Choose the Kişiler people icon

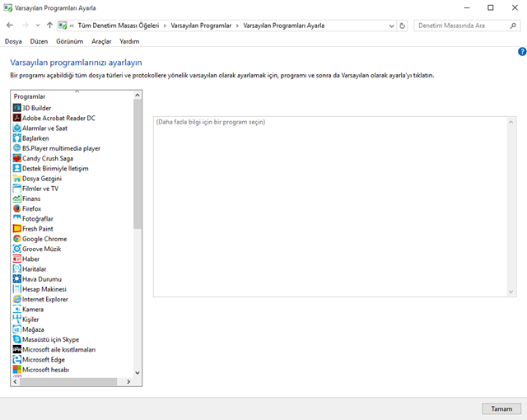coord(16,320)
